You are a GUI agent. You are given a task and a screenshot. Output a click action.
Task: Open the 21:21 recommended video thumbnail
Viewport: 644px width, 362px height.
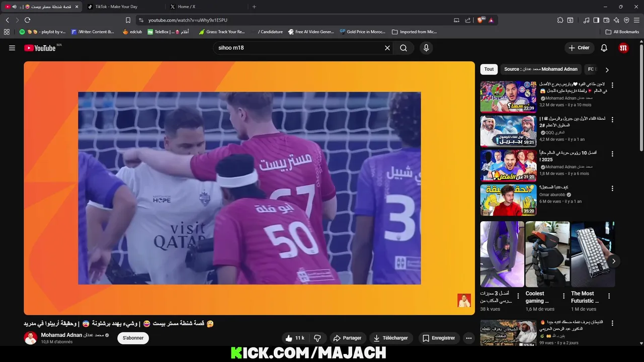(x=508, y=165)
